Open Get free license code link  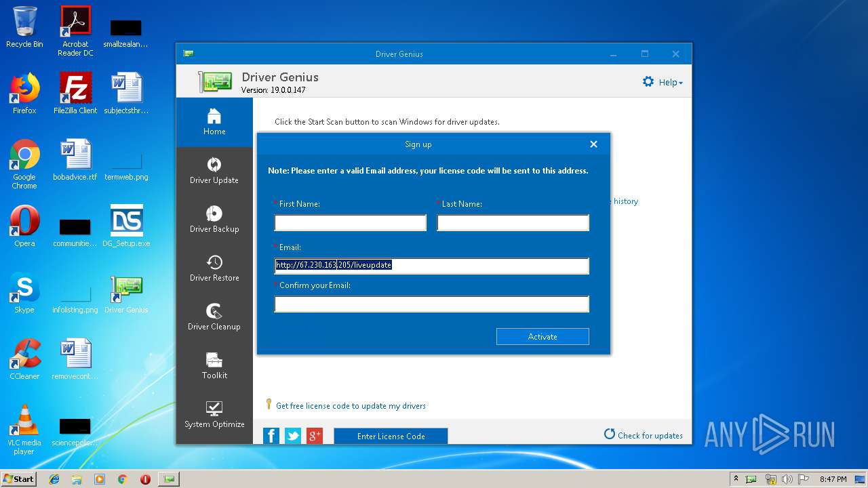pyautogui.click(x=351, y=406)
